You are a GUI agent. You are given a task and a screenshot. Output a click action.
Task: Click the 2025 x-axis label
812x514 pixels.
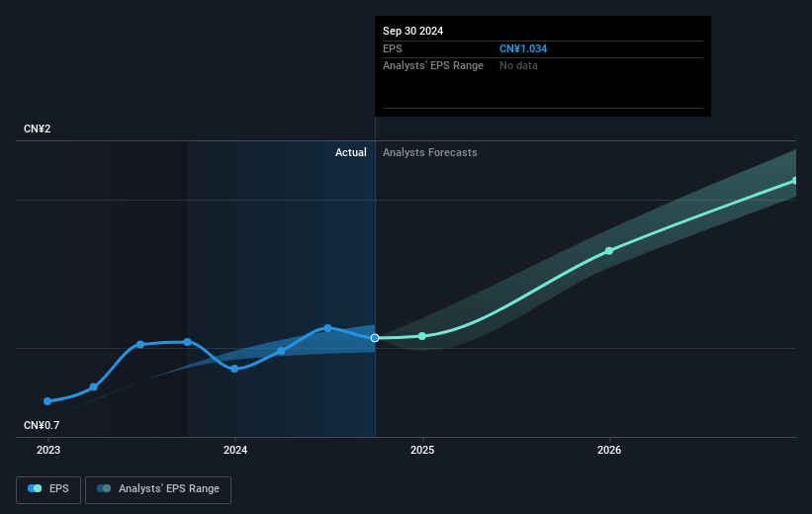[x=422, y=451]
